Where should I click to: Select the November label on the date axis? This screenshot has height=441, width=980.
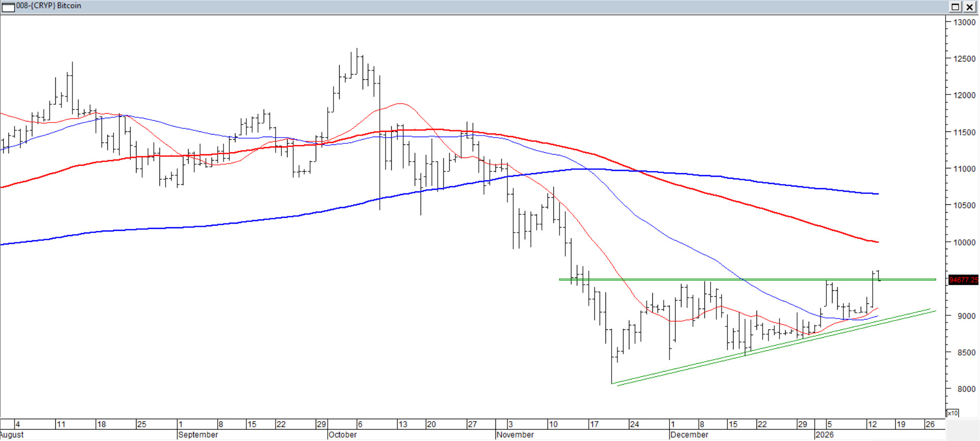point(515,435)
